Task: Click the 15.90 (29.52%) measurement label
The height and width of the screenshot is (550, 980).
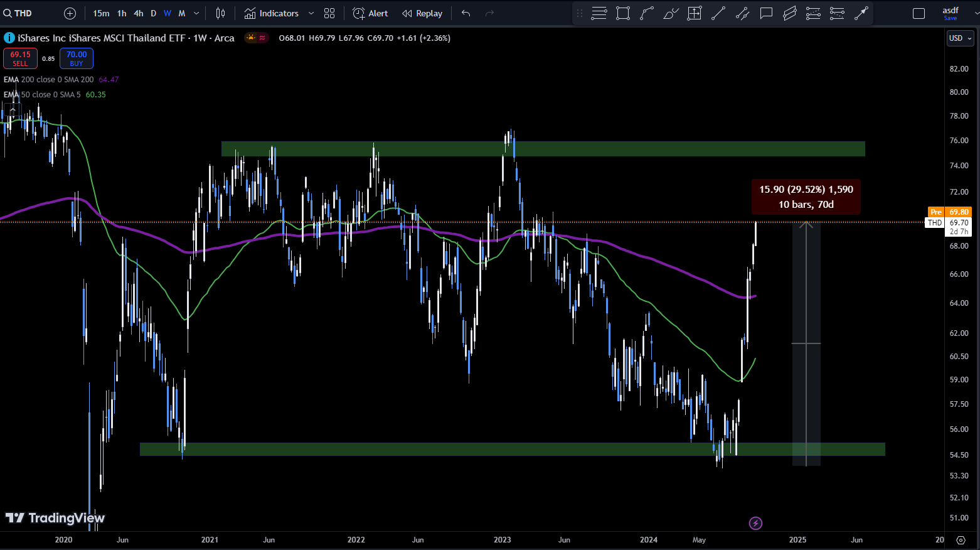Action: pyautogui.click(x=806, y=197)
